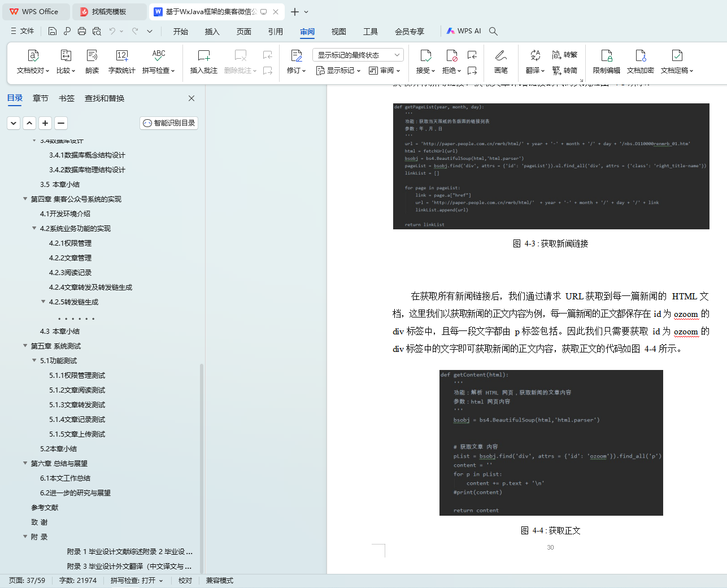
Task: Start 朗读 read aloud
Action: pos(92,62)
